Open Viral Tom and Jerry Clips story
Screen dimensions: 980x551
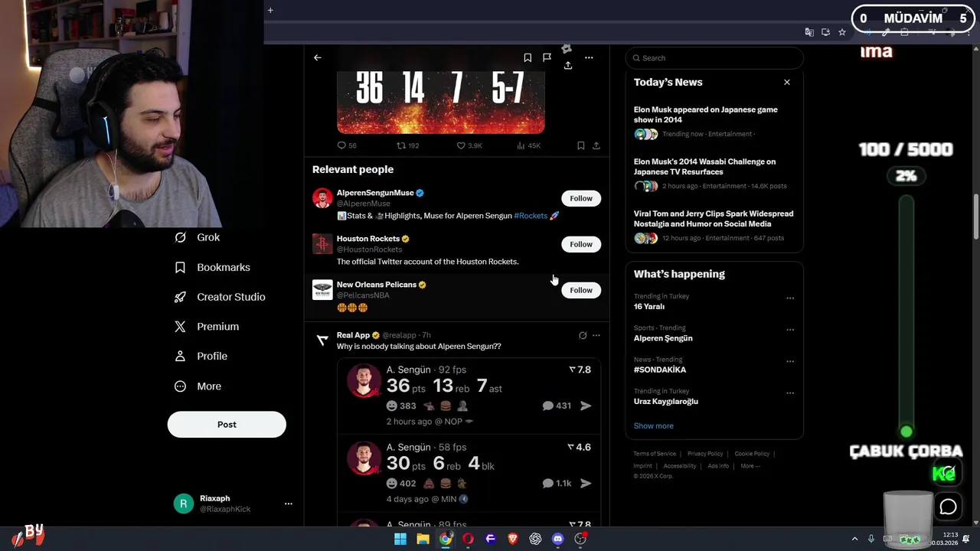click(x=714, y=219)
